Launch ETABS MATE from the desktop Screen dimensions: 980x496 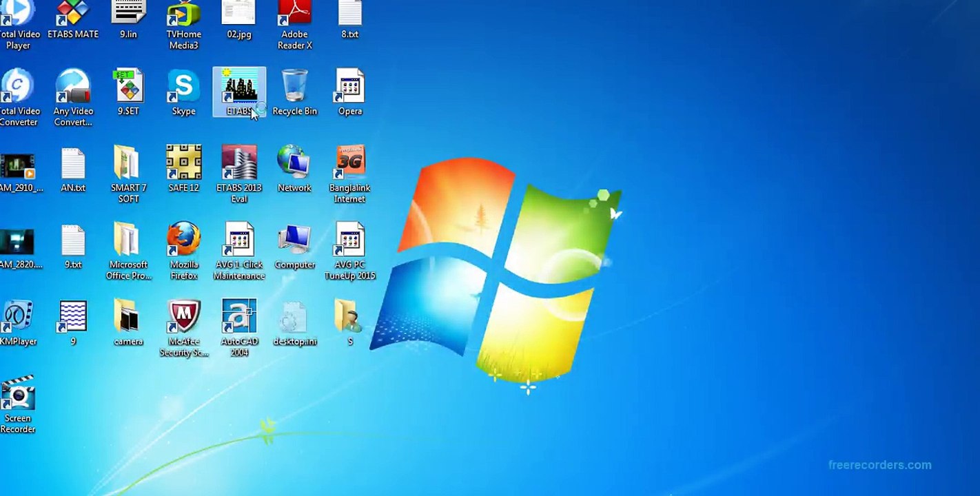point(73,19)
